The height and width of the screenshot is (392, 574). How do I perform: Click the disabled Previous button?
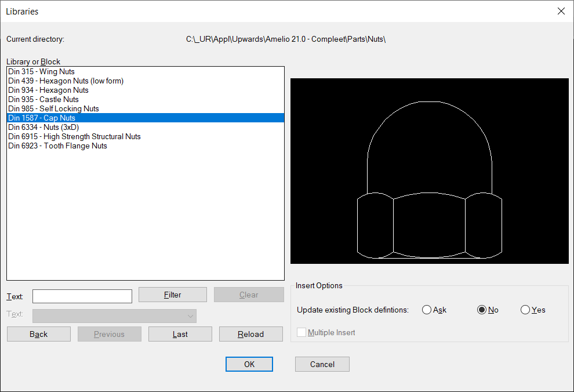110,334
